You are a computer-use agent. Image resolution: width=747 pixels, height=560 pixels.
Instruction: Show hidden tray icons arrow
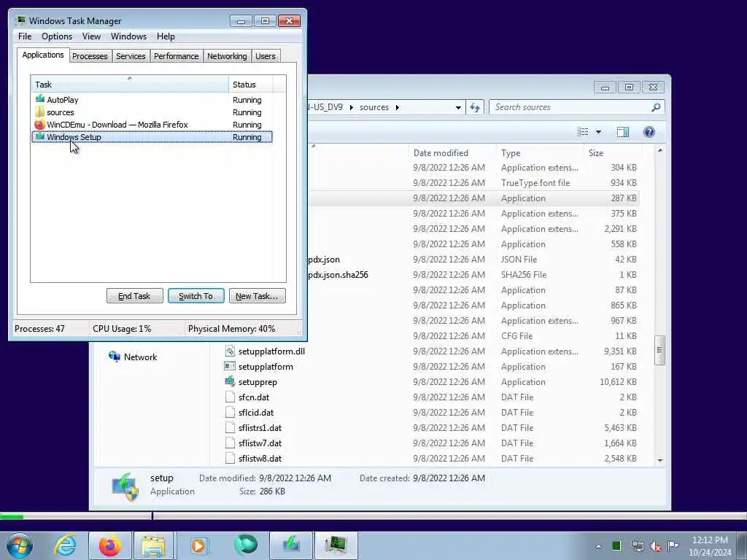(598, 546)
